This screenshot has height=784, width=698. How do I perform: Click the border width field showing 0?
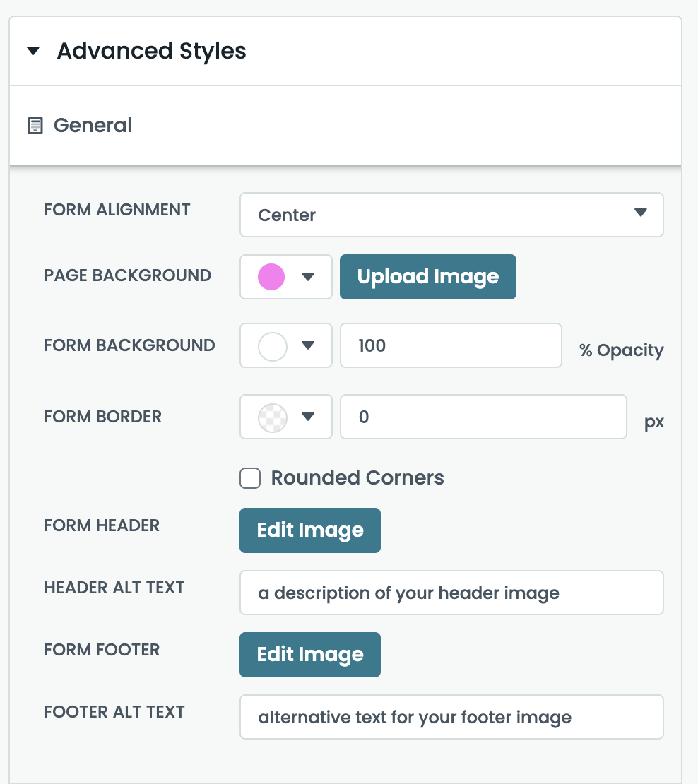pyautogui.click(x=483, y=417)
